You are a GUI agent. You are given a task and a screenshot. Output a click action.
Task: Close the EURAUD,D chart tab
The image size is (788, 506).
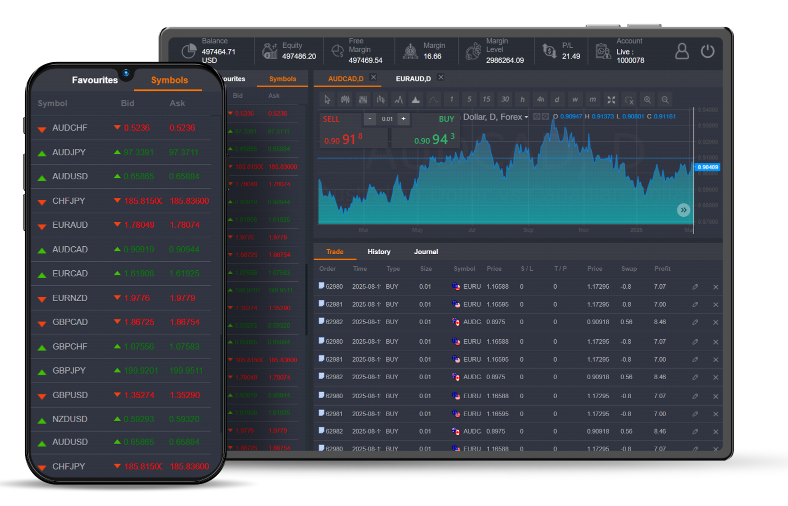(441, 77)
